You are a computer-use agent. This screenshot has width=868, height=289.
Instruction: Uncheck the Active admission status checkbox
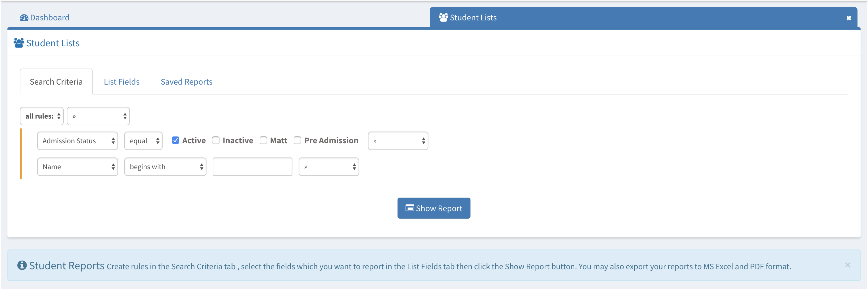click(176, 140)
